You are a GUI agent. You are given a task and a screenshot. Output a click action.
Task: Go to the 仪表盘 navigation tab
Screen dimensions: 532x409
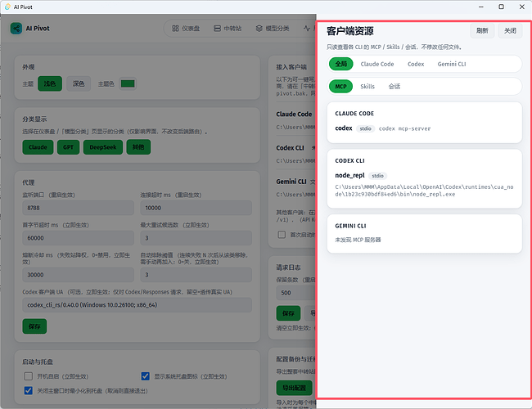186,29
